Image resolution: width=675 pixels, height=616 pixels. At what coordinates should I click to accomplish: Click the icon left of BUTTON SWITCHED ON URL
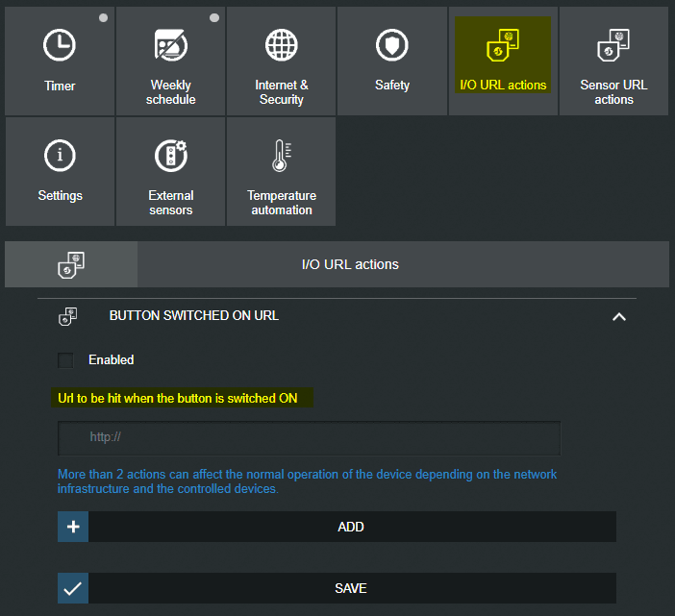[68, 315]
